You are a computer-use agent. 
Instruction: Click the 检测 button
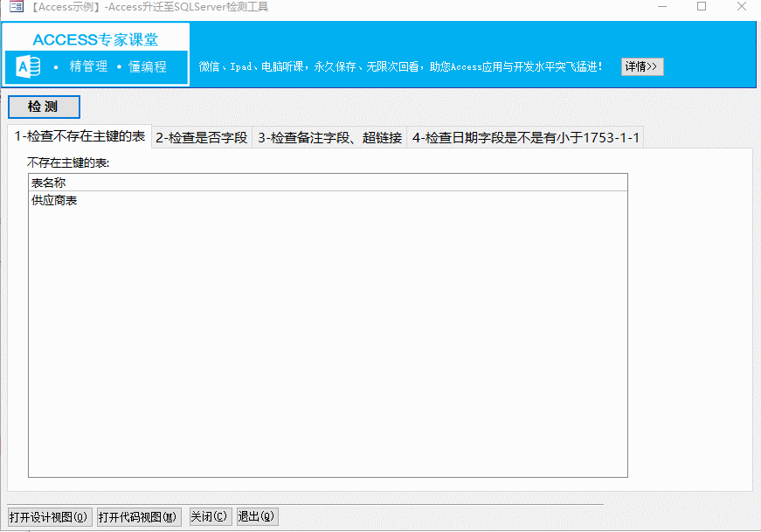click(44, 107)
